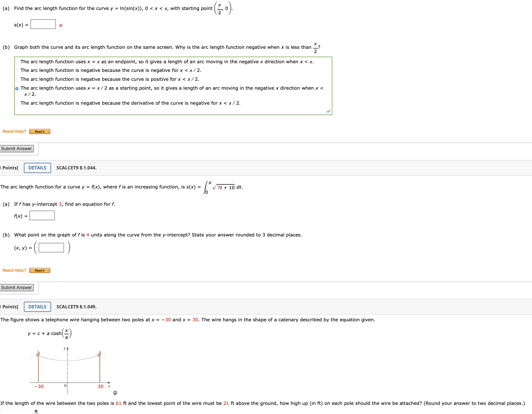The image size is (532, 414).
Task: Select option about curve negative for x < π/2
Action: tap(16, 70)
